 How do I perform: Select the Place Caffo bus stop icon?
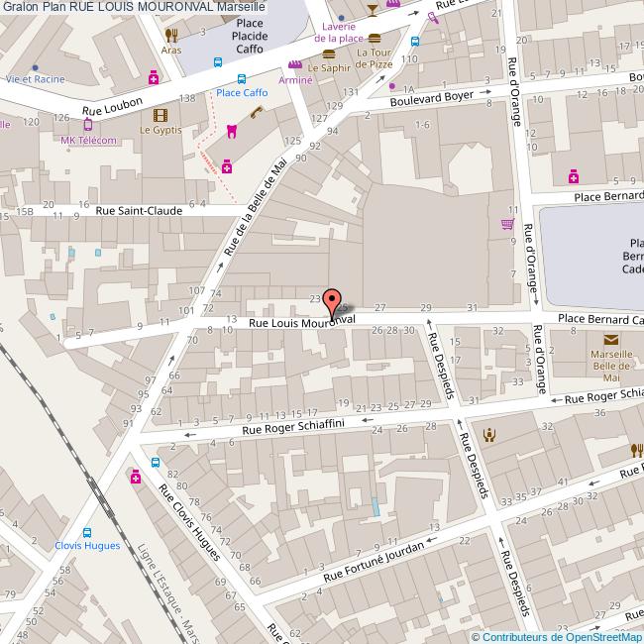(242, 79)
